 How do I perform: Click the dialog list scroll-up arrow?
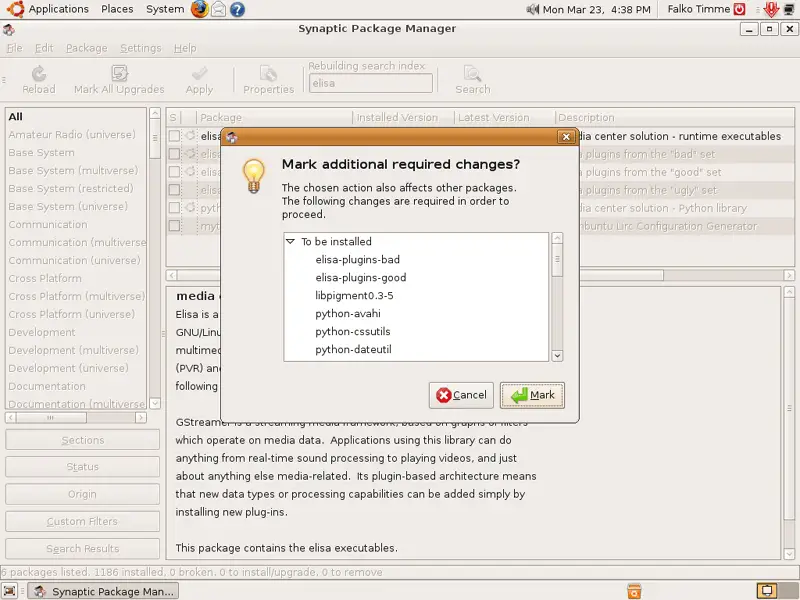[x=557, y=238]
